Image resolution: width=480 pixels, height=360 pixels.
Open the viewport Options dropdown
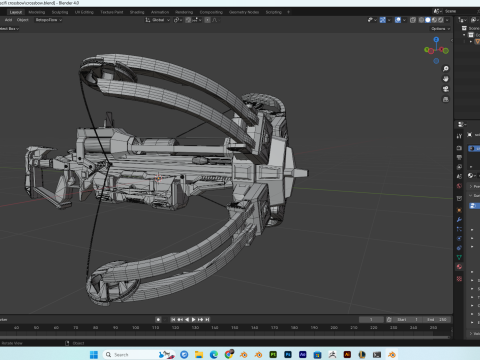440,29
